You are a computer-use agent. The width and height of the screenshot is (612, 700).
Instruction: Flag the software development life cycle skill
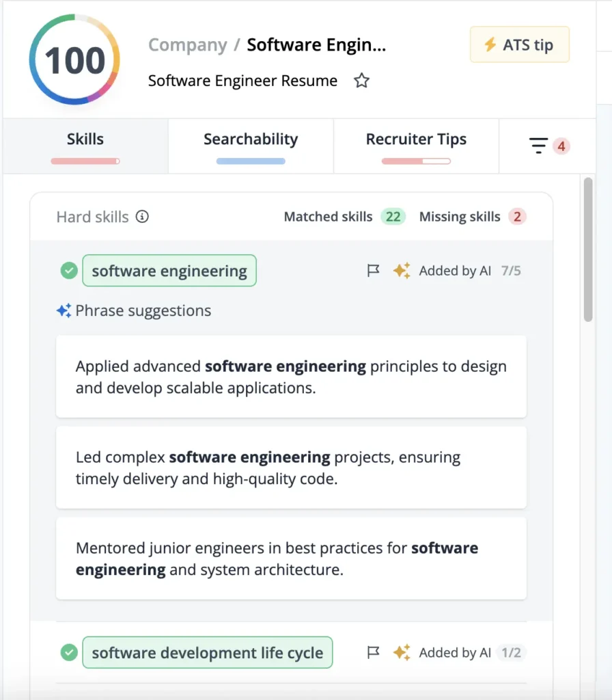coord(373,653)
